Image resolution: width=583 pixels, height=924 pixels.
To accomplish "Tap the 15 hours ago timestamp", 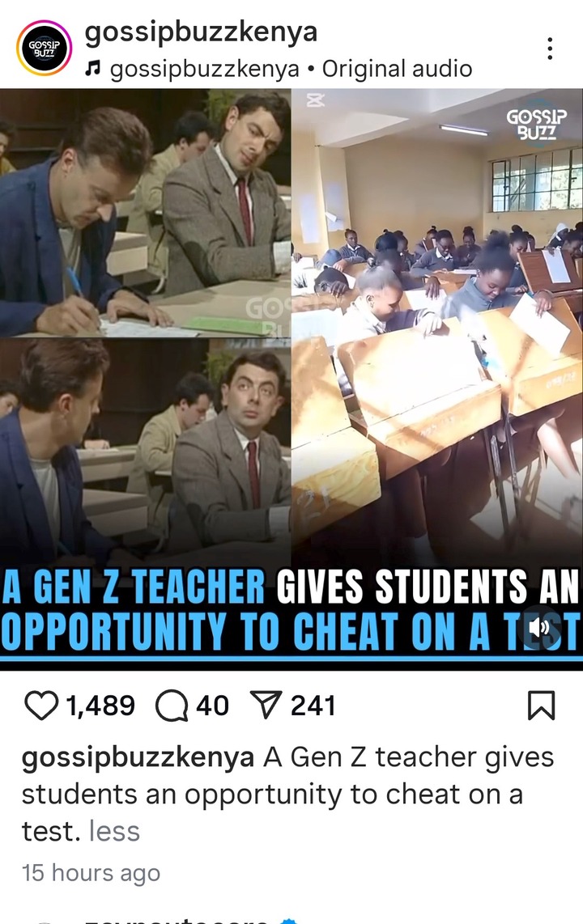I will pyautogui.click(x=91, y=873).
